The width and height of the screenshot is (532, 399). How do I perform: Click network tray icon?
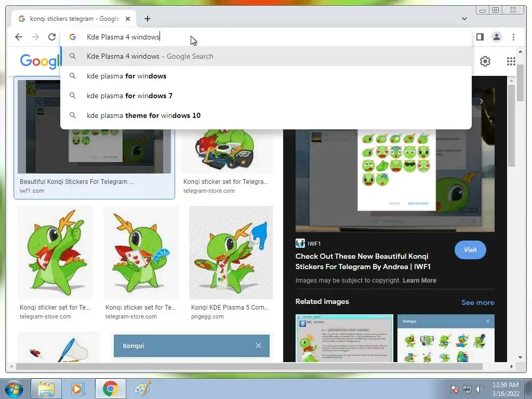coord(467,389)
